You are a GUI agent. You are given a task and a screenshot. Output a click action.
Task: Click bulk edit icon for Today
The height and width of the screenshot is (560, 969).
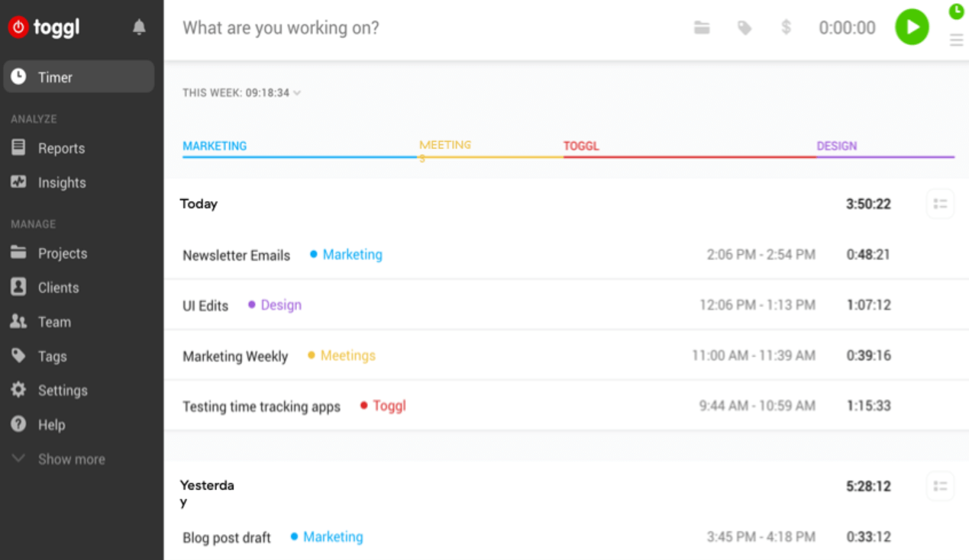click(x=940, y=204)
